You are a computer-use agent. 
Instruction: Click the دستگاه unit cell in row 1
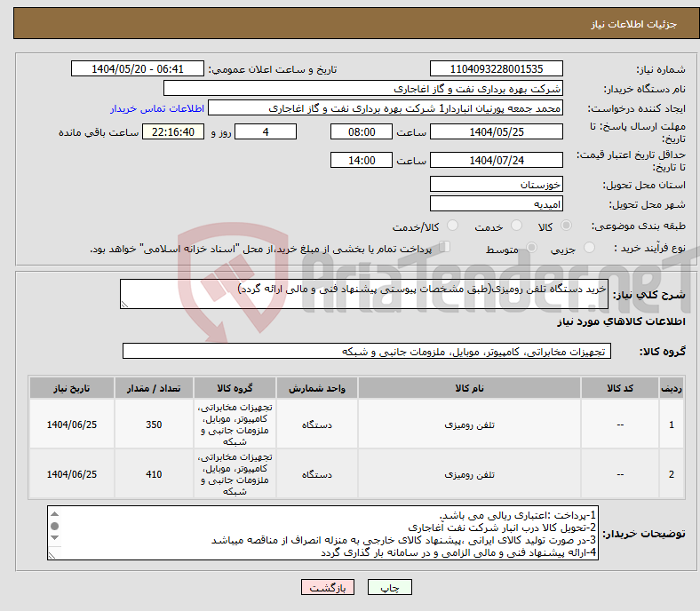[316, 425]
